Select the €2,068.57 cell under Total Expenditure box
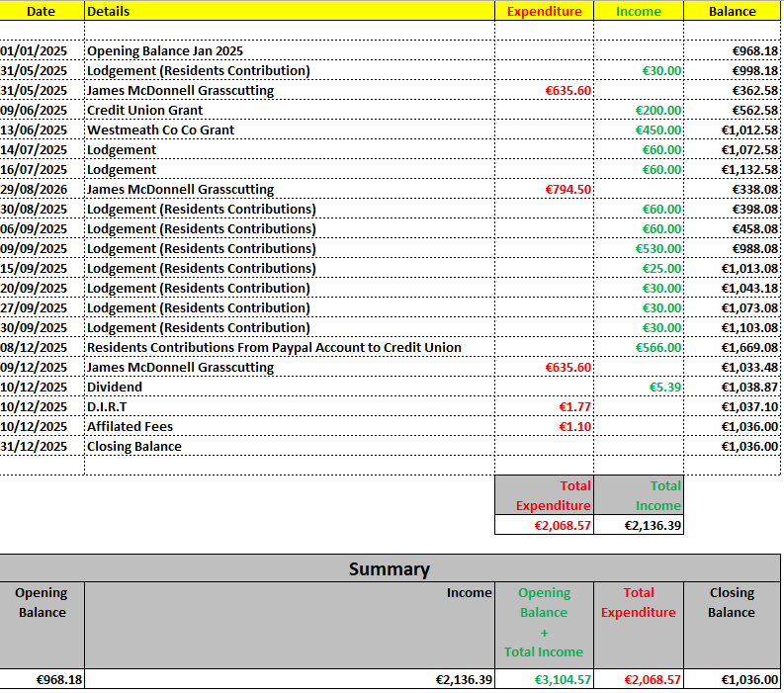784x693 pixels. 563,525
